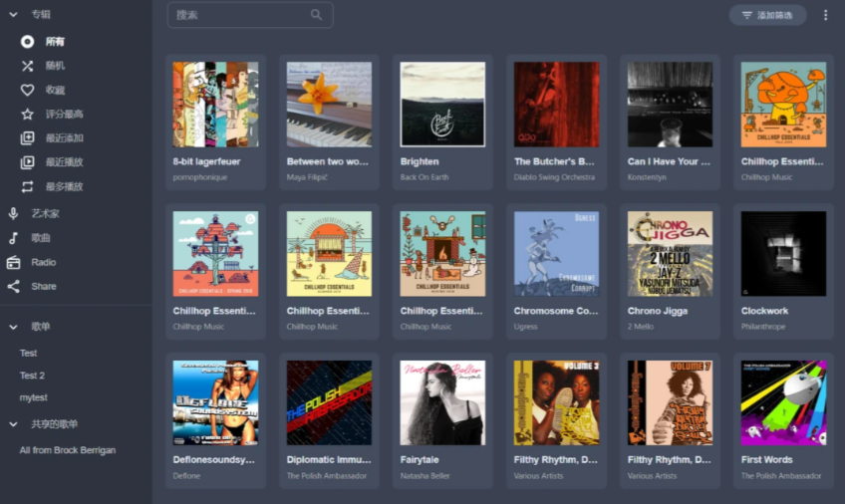845x504 pixels.
Task: Click the 歌曲 music note icon
Action: point(14,237)
